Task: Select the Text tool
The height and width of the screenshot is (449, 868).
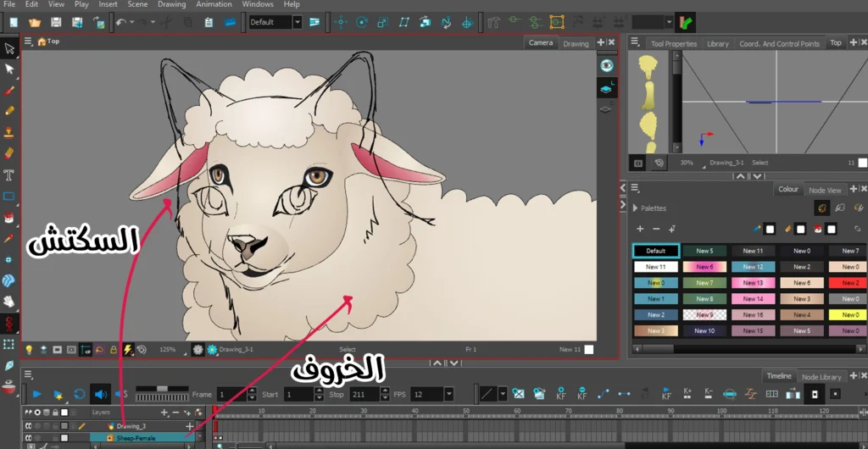Action: point(8,175)
